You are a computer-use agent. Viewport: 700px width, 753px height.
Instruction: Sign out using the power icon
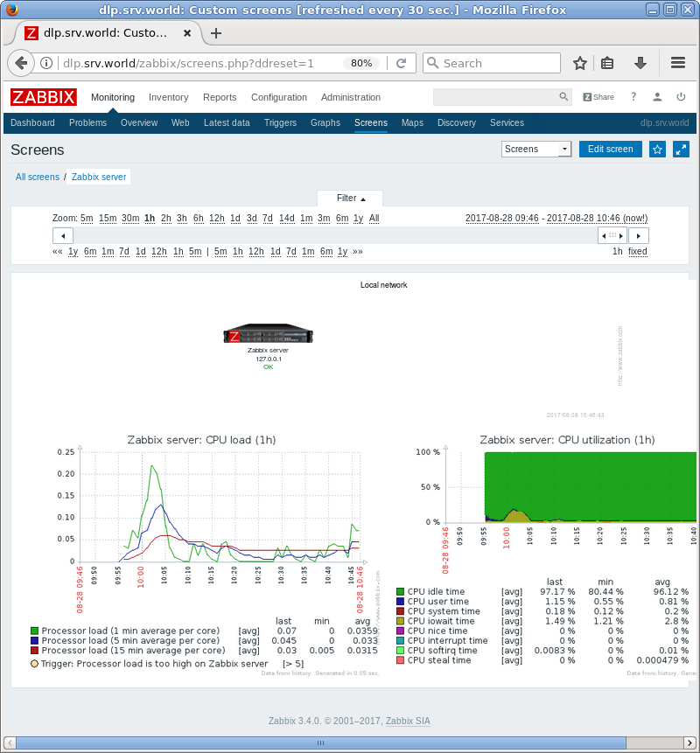click(681, 97)
